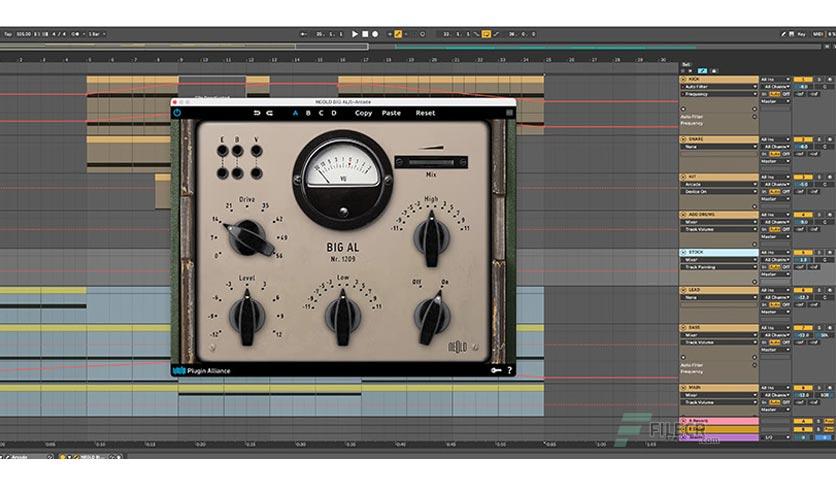Open STOCK Track Panning dropdown
Viewport: 836px width, 484px height.
pyautogui.click(x=719, y=267)
